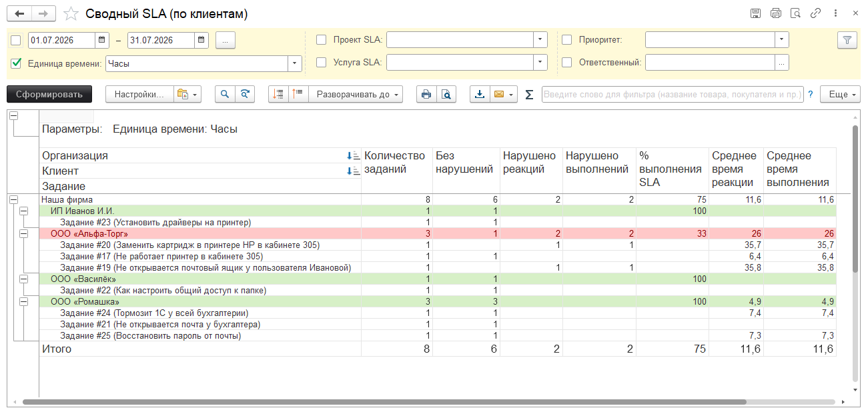The width and height of the screenshot is (868, 414).
Task: Enable the Проект SLA checkbox
Action: [322, 40]
